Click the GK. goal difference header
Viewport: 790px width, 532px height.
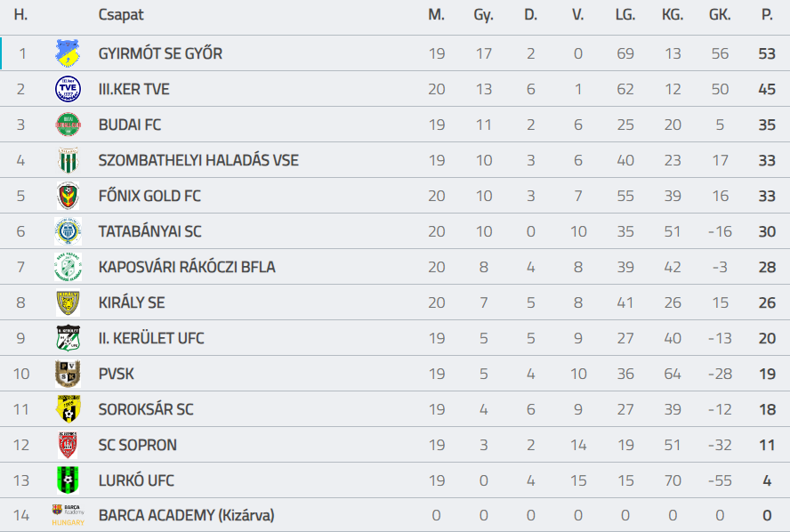[x=720, y=15]
